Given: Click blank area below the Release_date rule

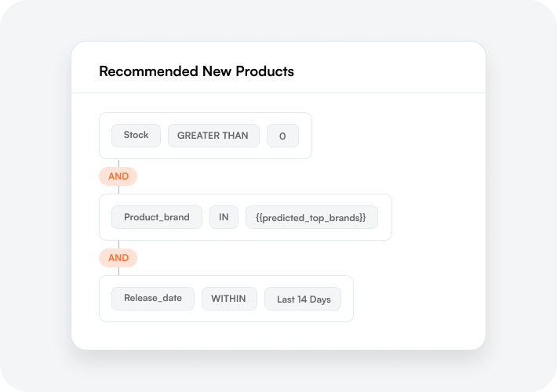Looking at the screenshot, I should [275, 336].
